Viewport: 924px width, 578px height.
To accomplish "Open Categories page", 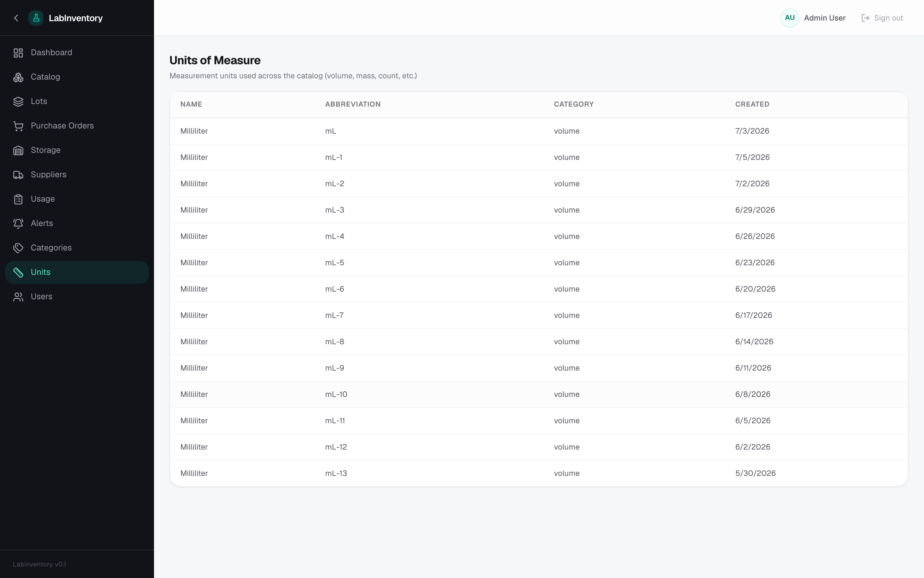I will 77,248.
